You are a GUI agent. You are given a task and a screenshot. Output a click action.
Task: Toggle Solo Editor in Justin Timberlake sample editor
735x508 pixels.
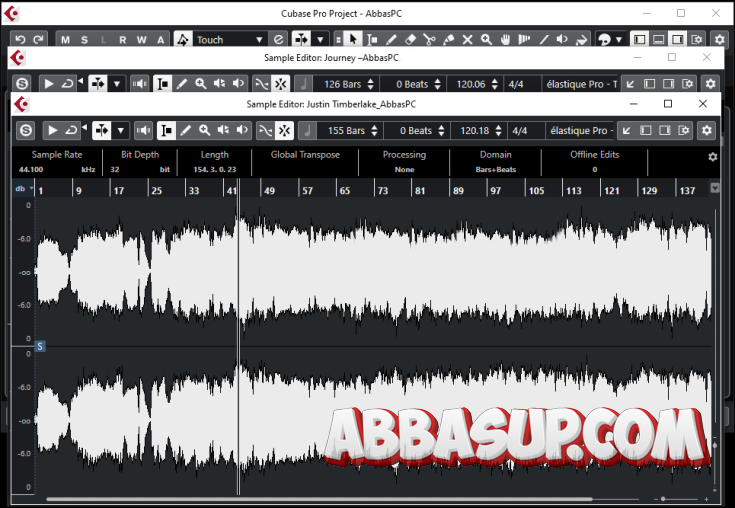(26, 130)
